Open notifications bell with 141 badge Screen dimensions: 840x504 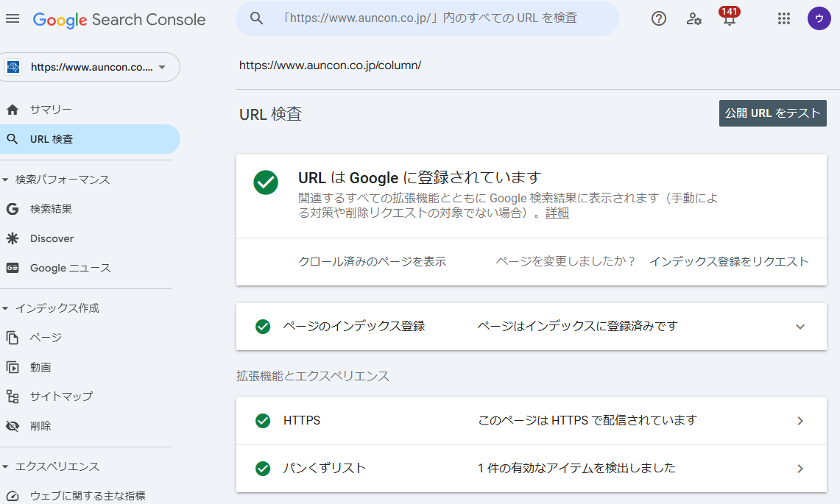(729, 16)
